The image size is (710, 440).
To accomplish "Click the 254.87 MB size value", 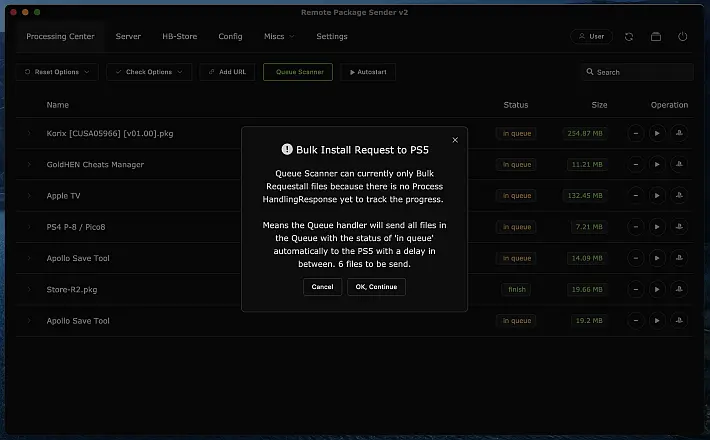I will (x=585, y=134).
